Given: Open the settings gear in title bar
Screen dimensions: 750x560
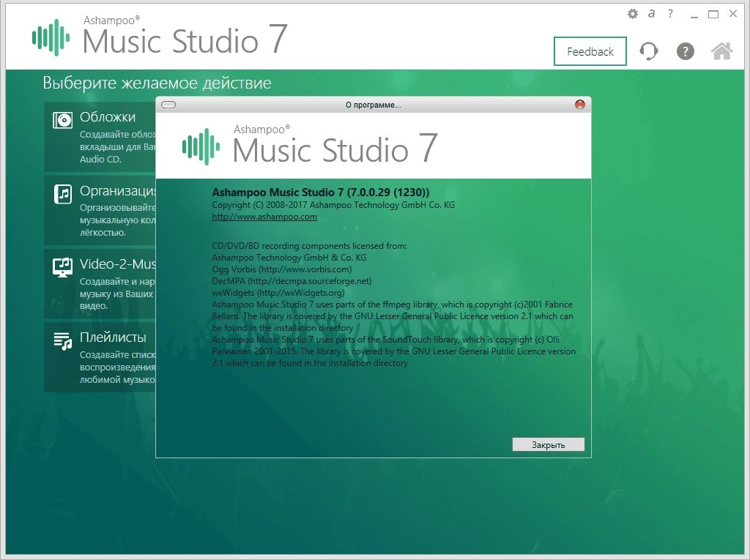Looking at the screenshot, I should [632, 14].
